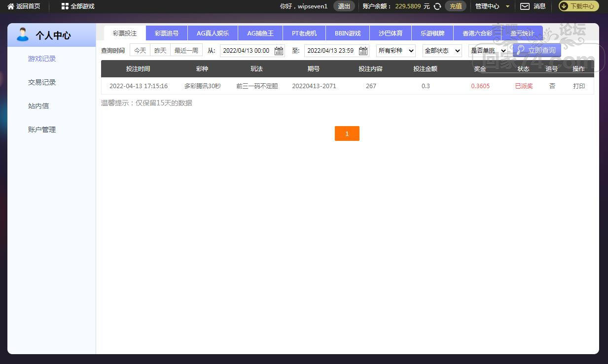Screen dimensions: 608x364
Task: Click the 立即查询 search button
Action: click(x=536, y=50)
